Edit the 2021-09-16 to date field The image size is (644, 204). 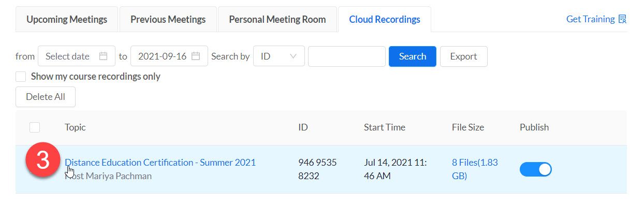pyautogui.click(x=169, y=56)
